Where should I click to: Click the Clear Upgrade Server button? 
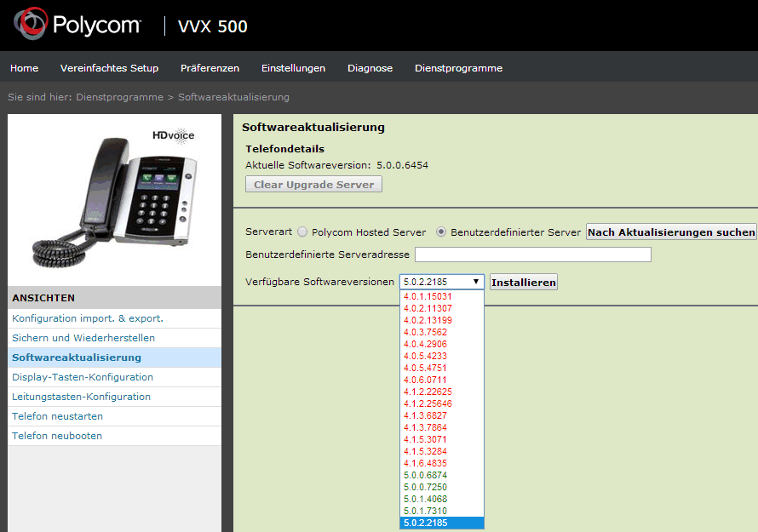click(x=313, y=184)
